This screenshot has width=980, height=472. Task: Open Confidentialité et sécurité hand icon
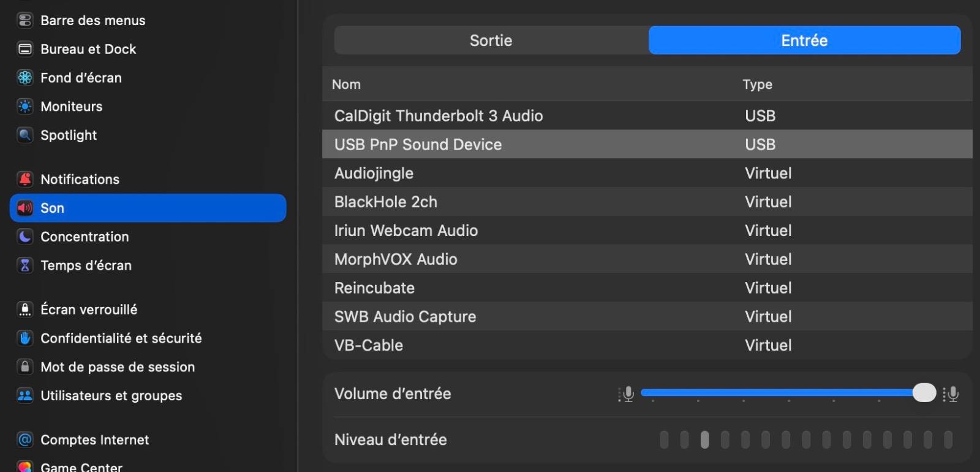tap(25, 338)
